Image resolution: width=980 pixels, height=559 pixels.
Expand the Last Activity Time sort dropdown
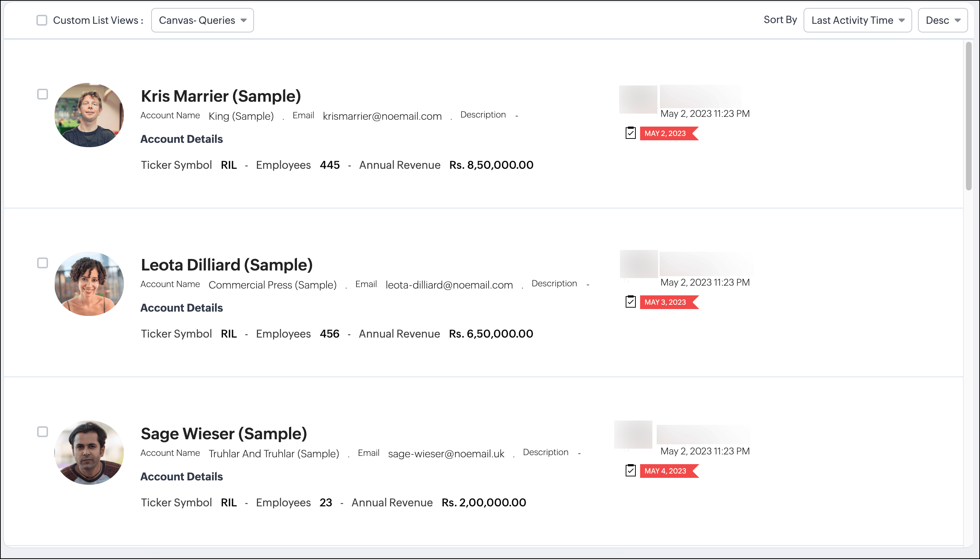pos(857,20)
